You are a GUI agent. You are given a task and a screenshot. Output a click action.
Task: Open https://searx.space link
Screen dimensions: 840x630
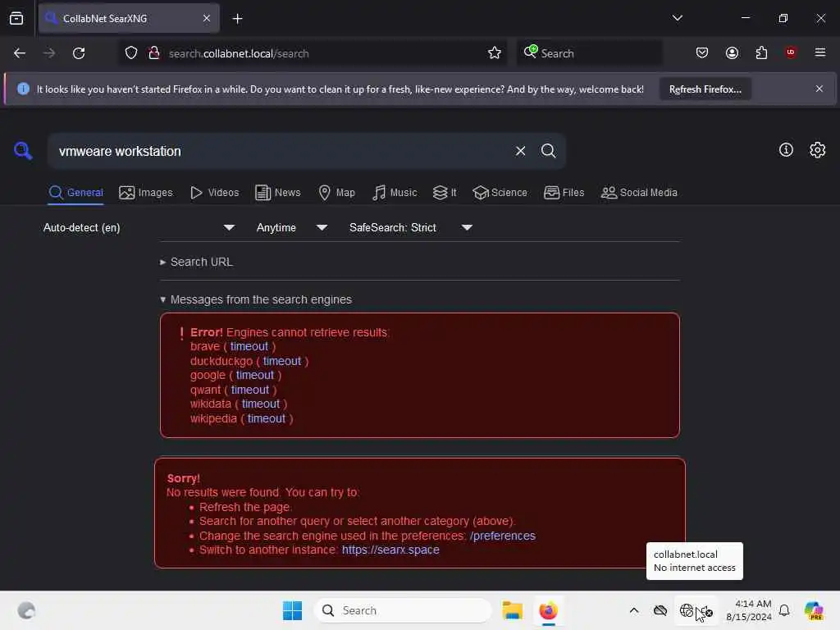pyautogui.click(x=390, y=550)
